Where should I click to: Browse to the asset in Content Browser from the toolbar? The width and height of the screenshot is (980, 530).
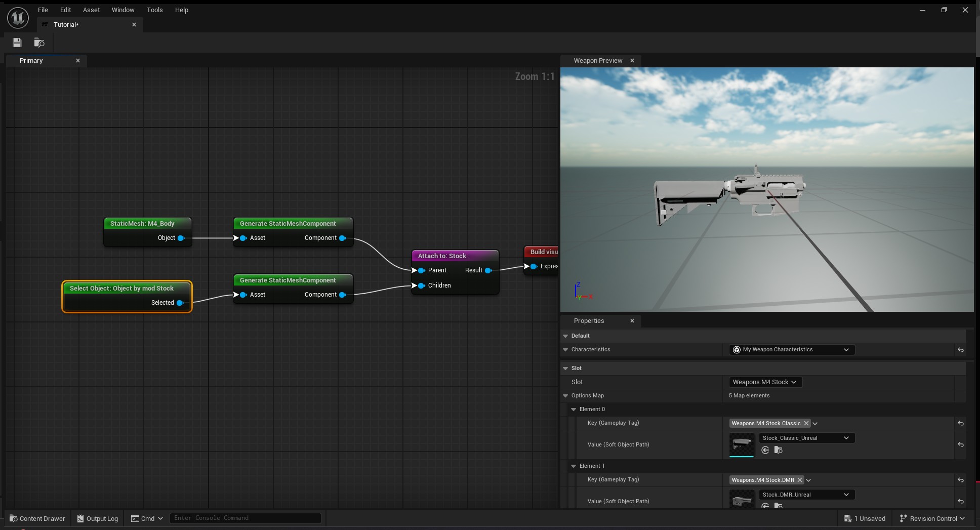pos(39,43)
